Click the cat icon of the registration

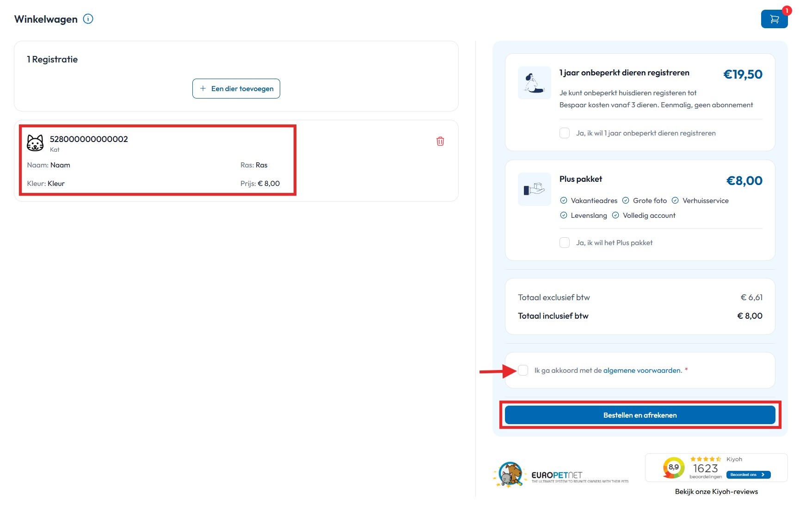tap(35, 143)
